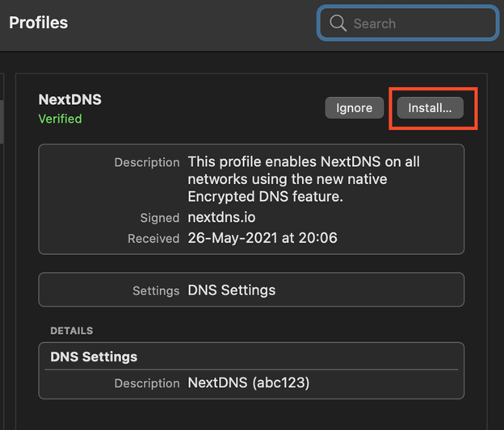Select the DNS Settings value in the Settings row

pos(232,290)
